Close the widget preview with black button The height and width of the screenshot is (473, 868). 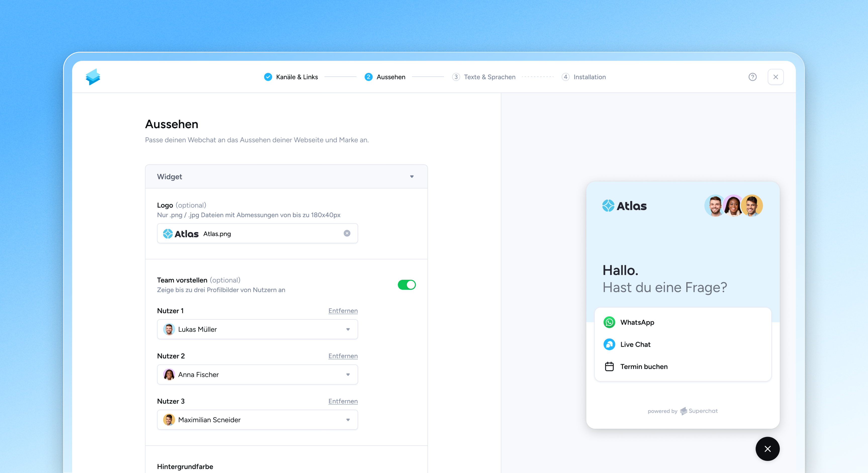(767, 448)
